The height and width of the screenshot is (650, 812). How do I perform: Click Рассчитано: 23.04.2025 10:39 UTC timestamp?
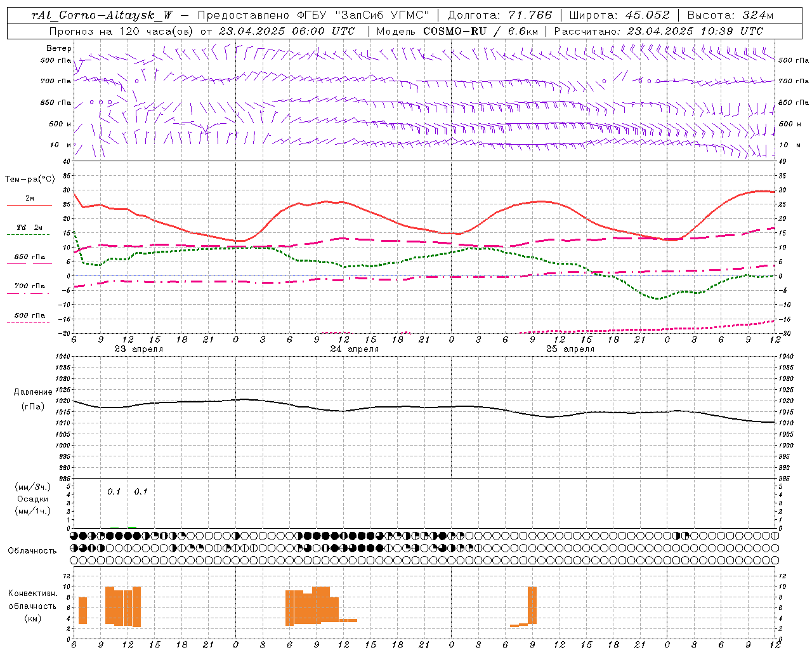click(658, 31)
